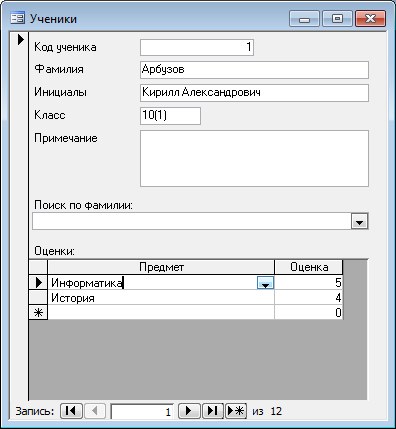Close the Ученики window

point(370,18)
